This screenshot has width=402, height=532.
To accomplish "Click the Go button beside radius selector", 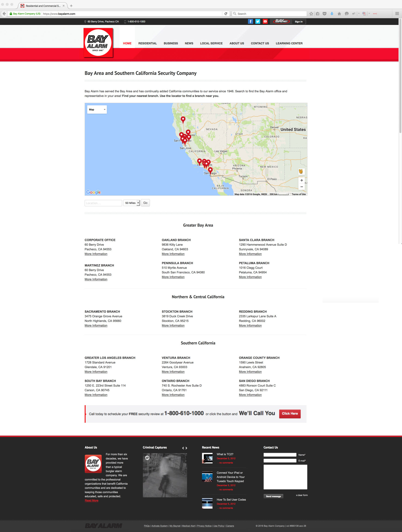I will [145, 203].
